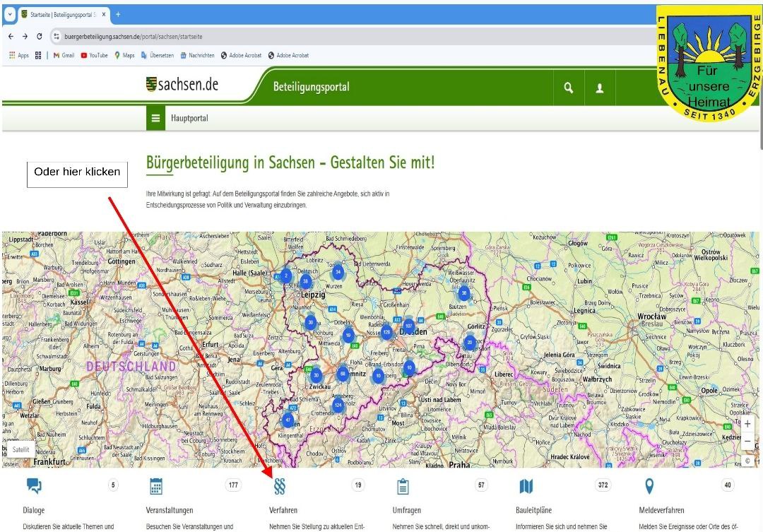This screenshot has height=532, width=763.
Task: Click the Meldeverfahren heading link
Action: coord(661,510)
